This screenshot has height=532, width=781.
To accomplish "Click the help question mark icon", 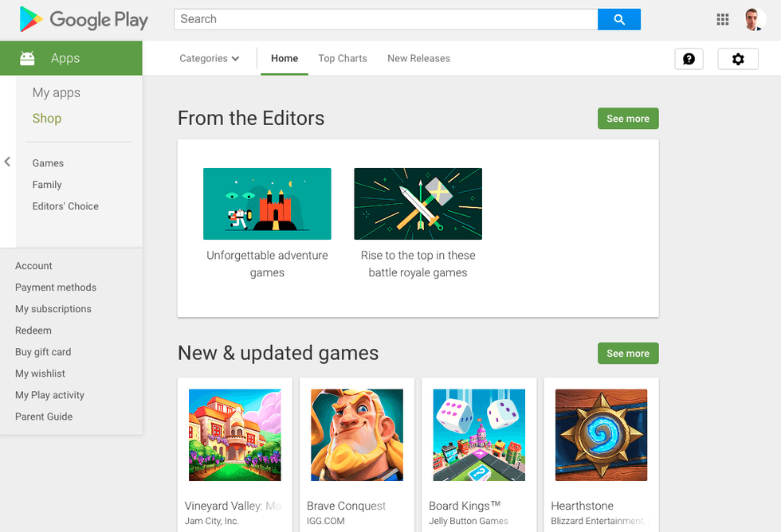I will tap(689, 58).
